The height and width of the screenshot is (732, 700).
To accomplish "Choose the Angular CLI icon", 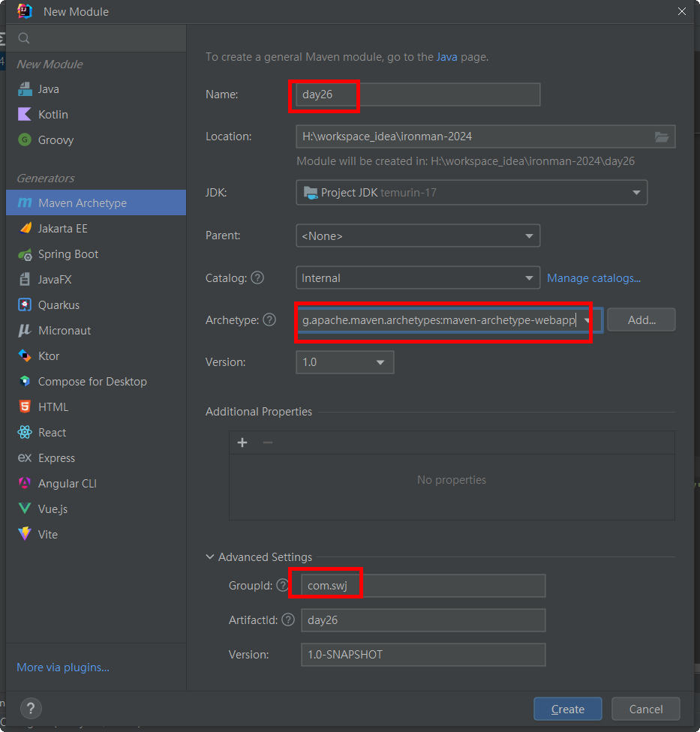I will (x=25, y=483).
